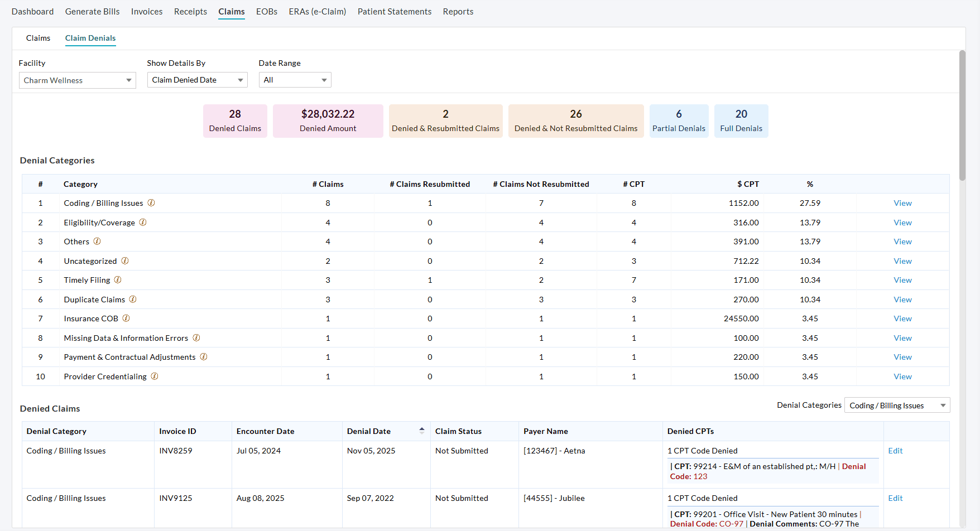
Task: Expand the Show Details By selector
Action: coord(197,80)
